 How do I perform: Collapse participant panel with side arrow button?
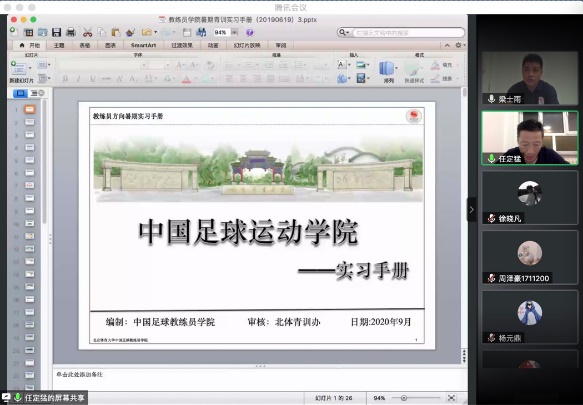(471, 209)
